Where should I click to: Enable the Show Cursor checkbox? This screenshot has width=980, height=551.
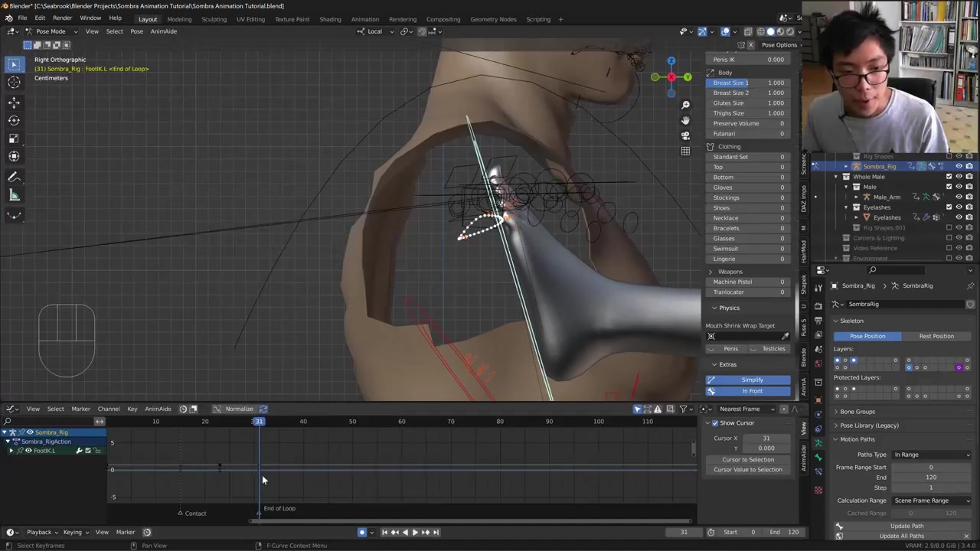tap(715, 423)
